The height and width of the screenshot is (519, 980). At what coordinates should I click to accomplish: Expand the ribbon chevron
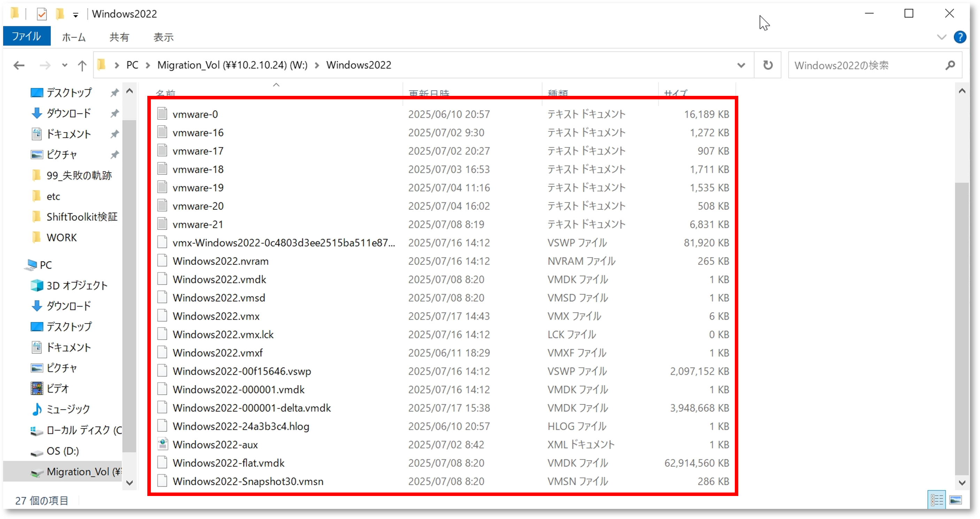942,37
